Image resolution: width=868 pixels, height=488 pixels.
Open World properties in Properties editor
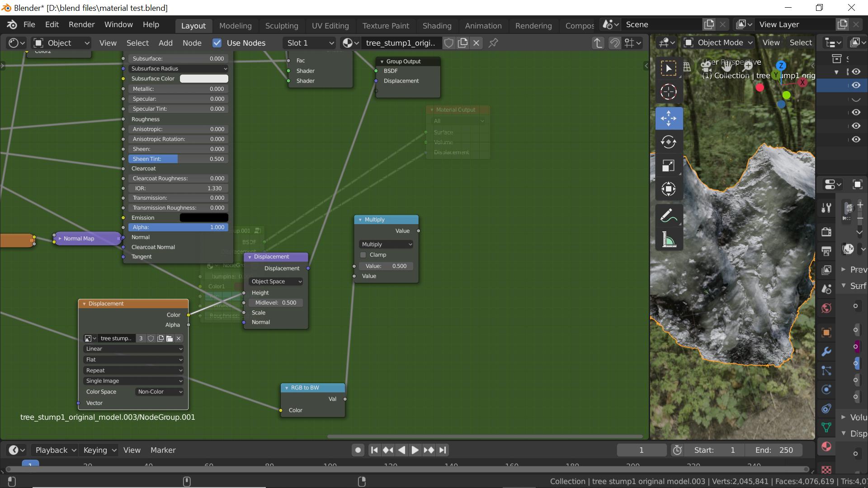tap(826, 308)
